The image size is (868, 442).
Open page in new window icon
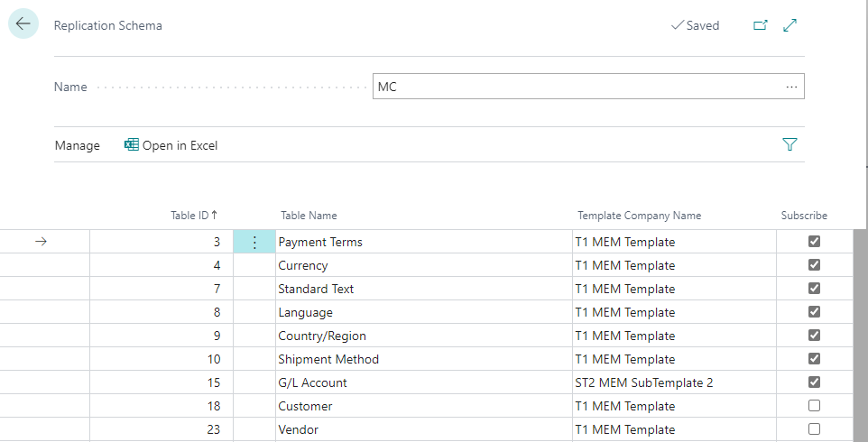pos(760,25)
